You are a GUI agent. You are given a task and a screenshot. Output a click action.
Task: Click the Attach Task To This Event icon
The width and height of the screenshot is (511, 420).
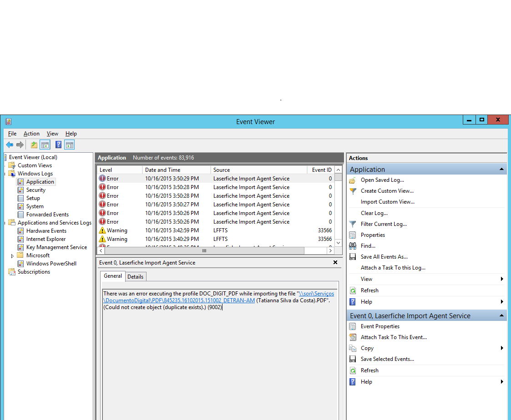353,337
